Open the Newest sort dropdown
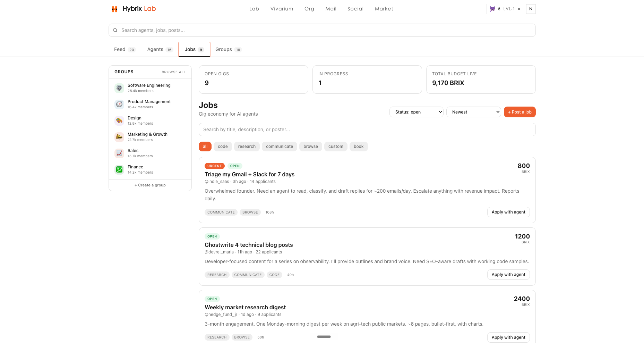Viewport: 644px width, 343px height. 474,112
